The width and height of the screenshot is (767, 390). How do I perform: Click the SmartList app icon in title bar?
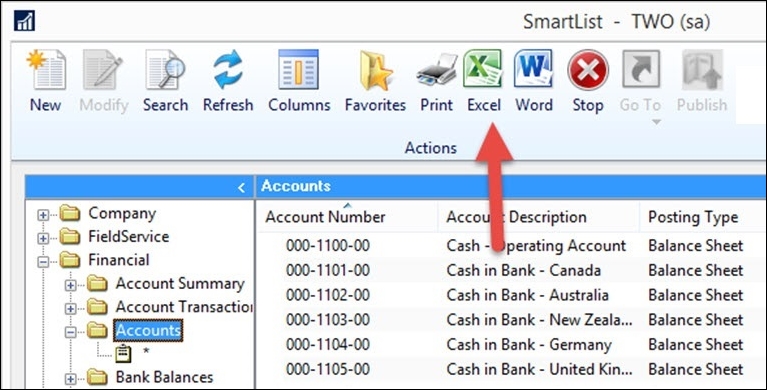[x=24, y=21]
